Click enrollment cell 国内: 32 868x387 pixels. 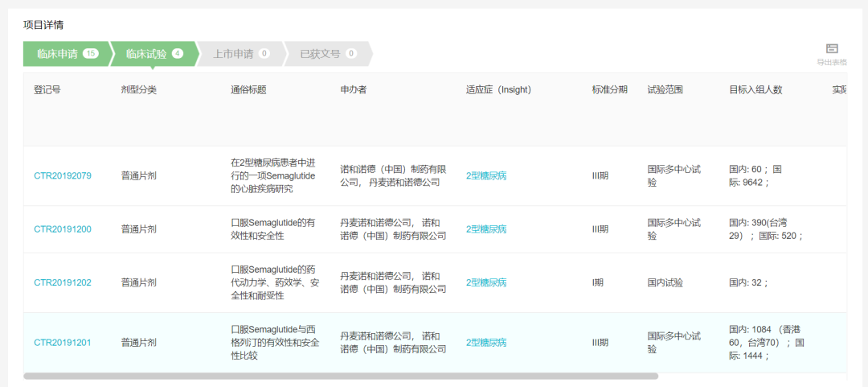tap(748, 282)
